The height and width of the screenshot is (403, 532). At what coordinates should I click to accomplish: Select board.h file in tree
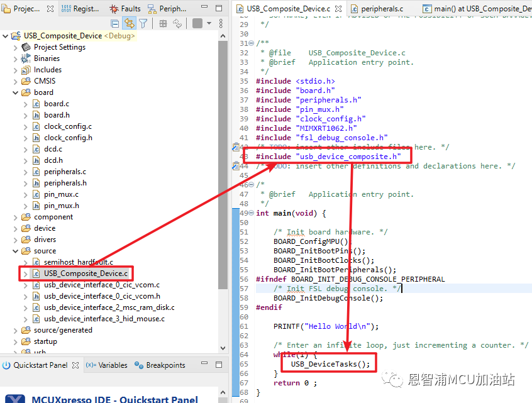click(x=57, y=115)
